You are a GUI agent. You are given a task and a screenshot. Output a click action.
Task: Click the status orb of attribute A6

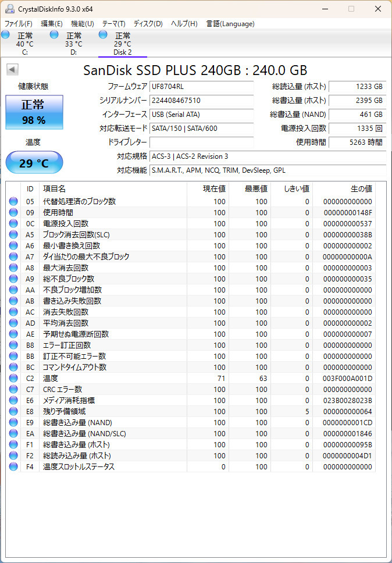(13, 245)
